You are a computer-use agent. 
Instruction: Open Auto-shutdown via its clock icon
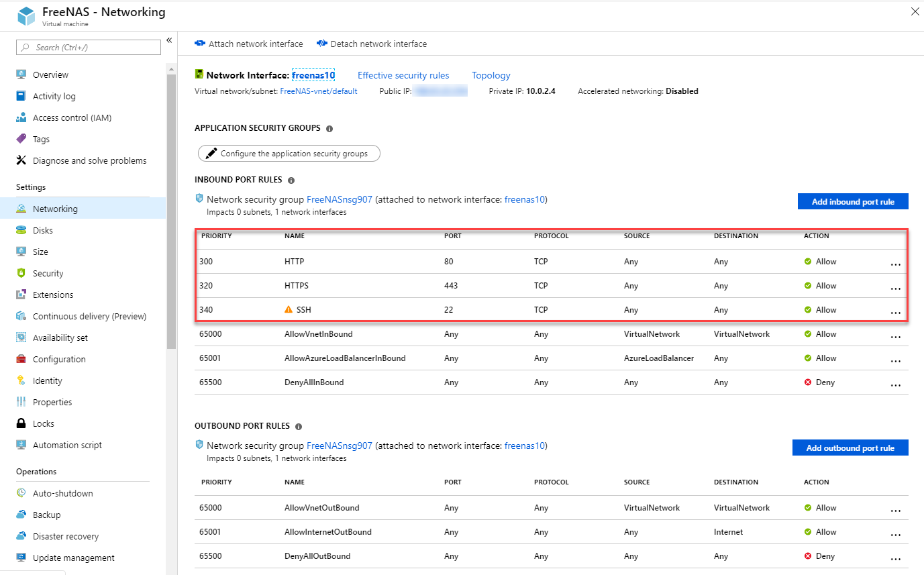tap(21, 493)
